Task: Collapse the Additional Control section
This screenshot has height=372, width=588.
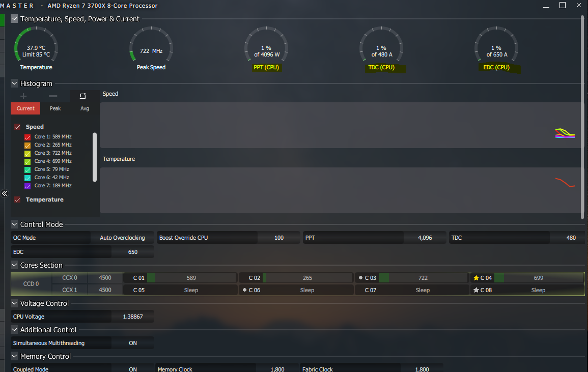Action: pyautogui.click(x=14, y=330)
